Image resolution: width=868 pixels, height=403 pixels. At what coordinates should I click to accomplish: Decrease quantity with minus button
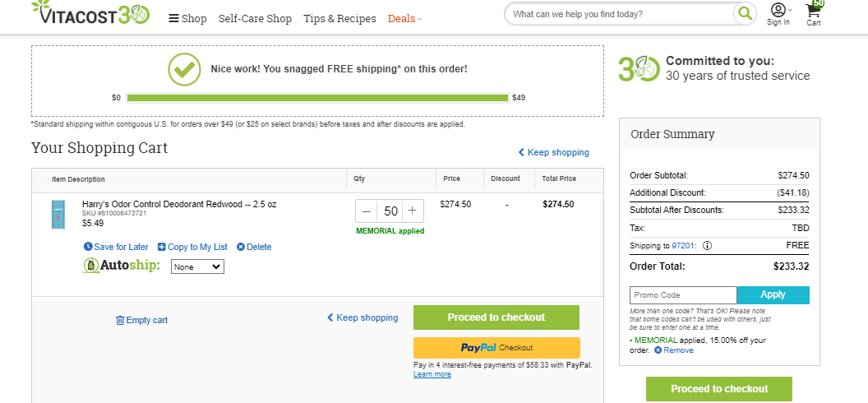(x=367, y=211)
